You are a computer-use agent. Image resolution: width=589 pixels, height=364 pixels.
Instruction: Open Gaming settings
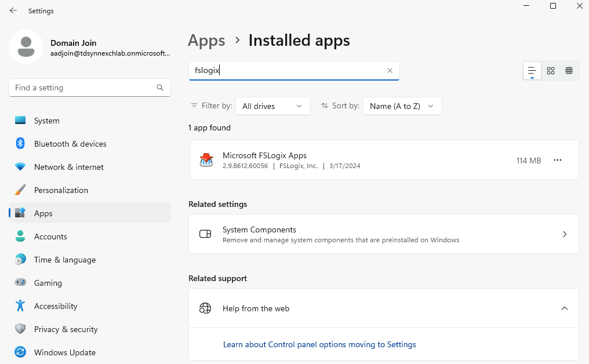[x=90, y=283]
